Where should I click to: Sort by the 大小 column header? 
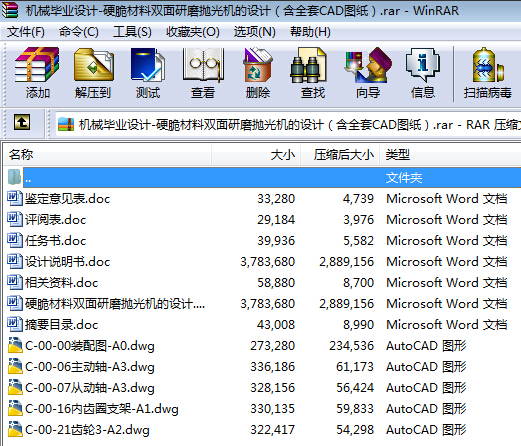pyautogui.click(x=256, y=155)
